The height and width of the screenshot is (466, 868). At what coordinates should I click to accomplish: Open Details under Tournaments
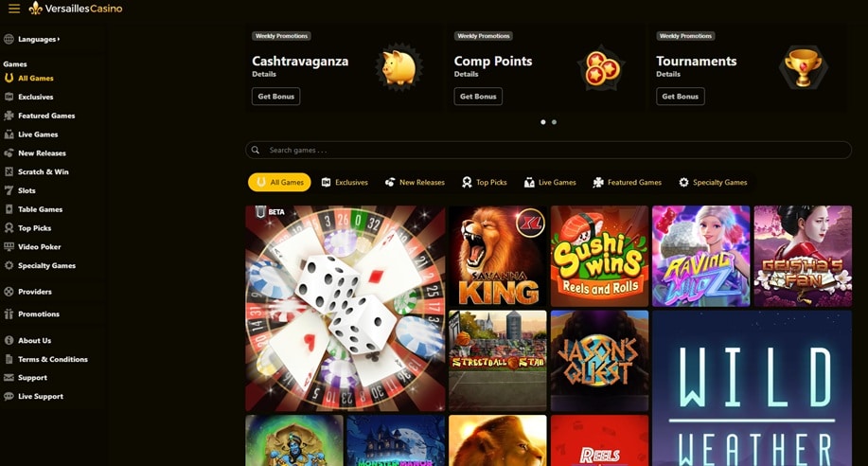coord(668,74)
